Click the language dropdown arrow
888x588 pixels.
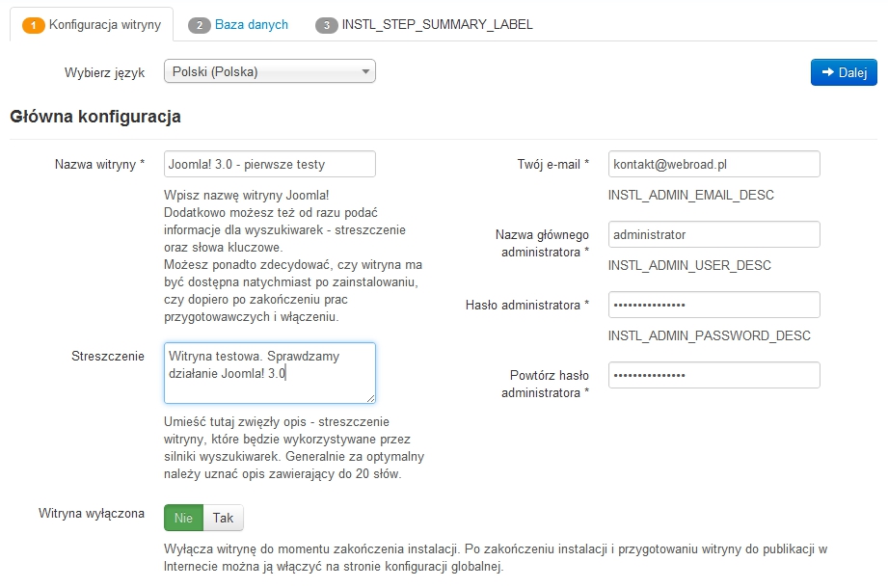[365, 71]
